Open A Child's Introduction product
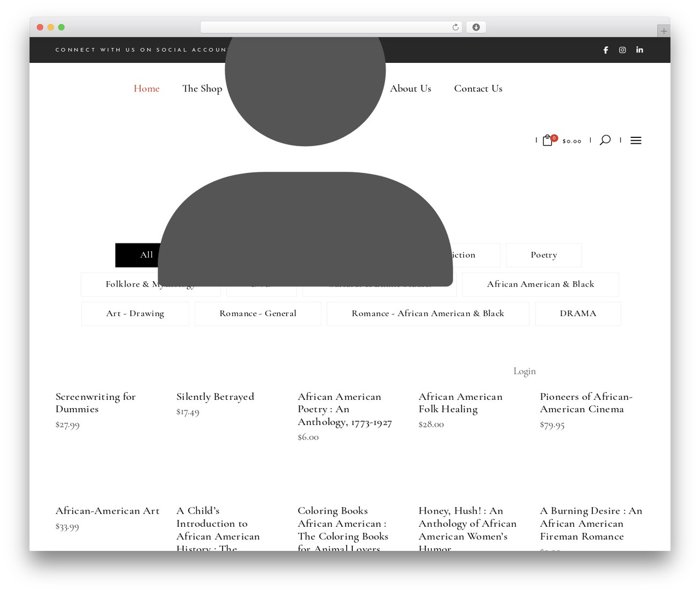The height and width of the screenshot is (593, 700). (x=218, y=528)
